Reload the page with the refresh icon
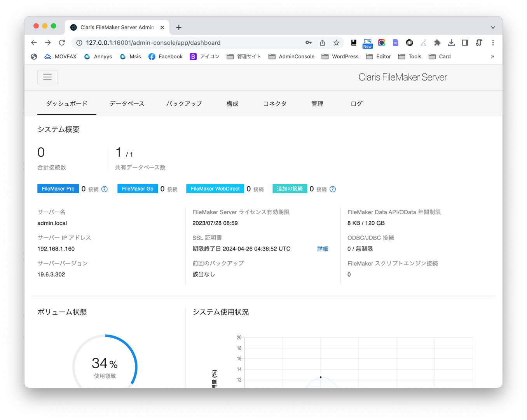The width and height of the screenshot is (527, 420). point(62,43)
